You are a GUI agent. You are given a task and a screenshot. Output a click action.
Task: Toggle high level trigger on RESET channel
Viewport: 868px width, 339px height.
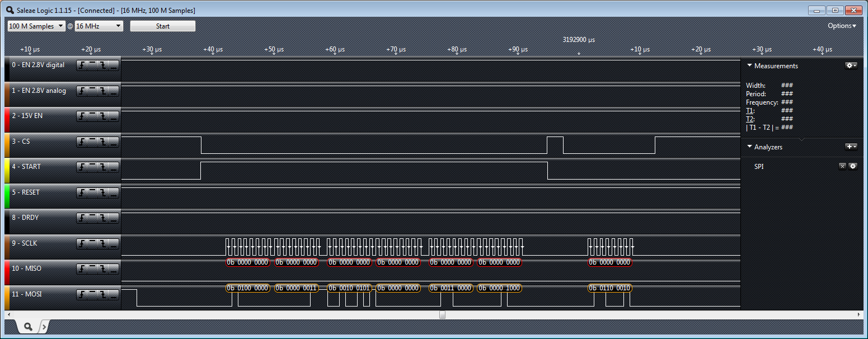click(x=92, y=192)
